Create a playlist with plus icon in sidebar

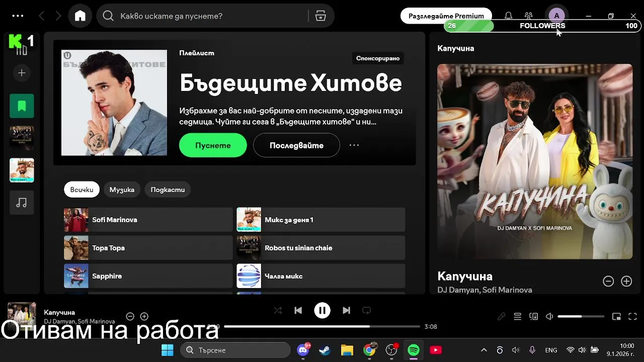pyautogui.click(x=22, y=73)
